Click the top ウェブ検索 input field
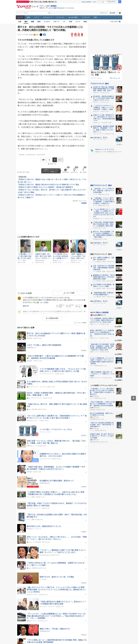 [x=108, y=2]
